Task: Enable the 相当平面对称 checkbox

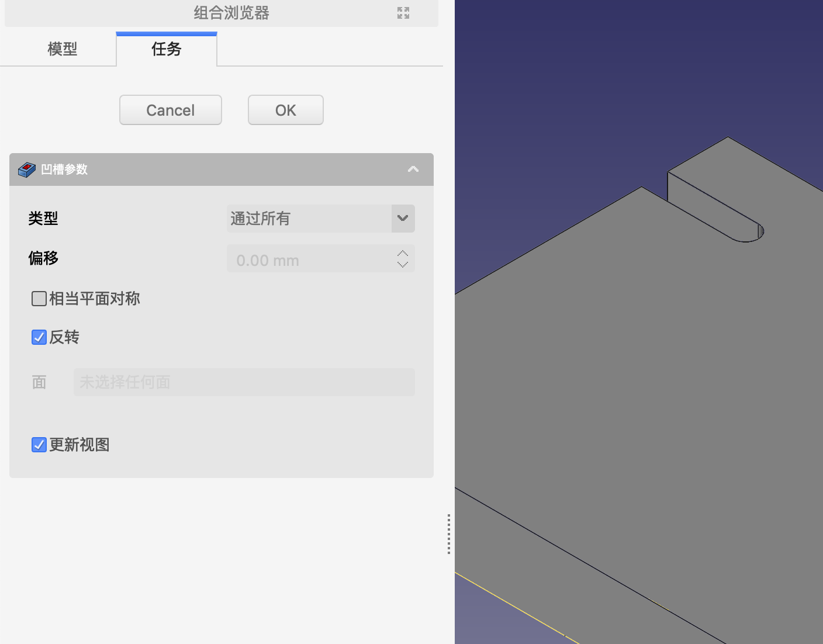Action: click(39, 299)
